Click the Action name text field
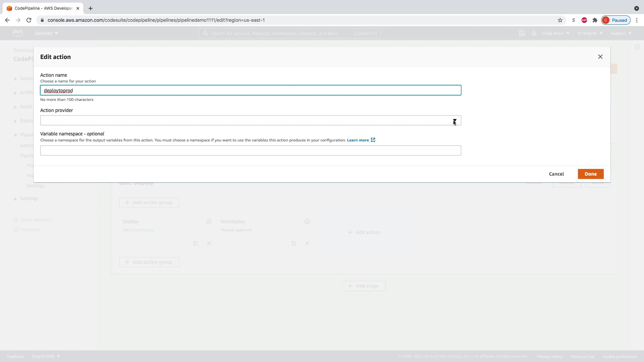 tap(250, 90)
